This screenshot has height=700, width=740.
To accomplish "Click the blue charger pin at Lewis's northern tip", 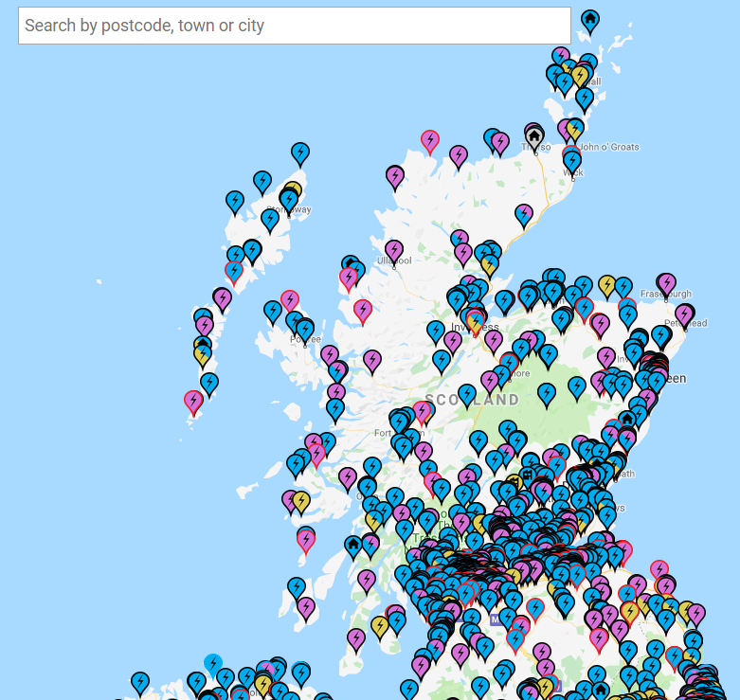I will (x=300, y=154).
